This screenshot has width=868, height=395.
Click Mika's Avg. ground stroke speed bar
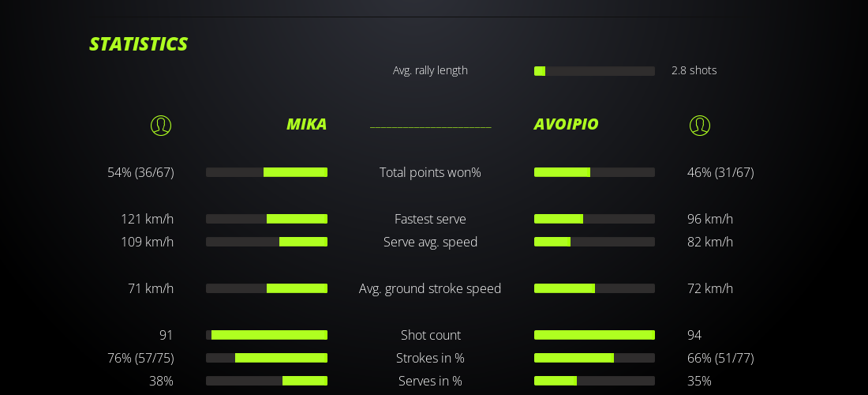267,288
